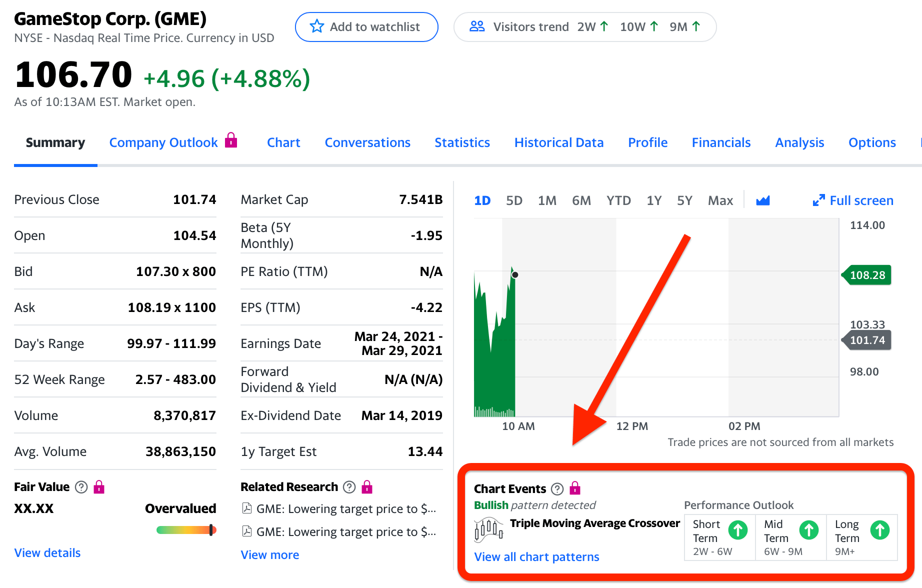This screenshot has width=922, height=588.
Task: Click the second research report PDF icon
Action: coord(247,531)
